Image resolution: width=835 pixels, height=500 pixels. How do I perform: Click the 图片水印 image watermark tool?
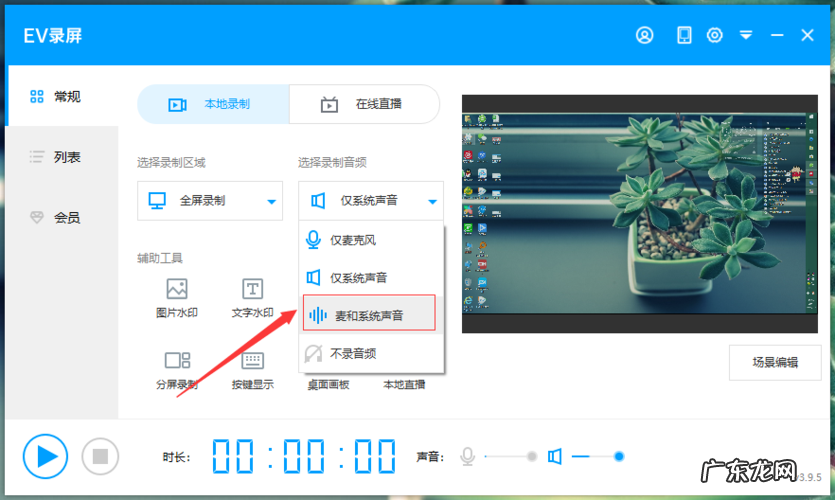177,298
